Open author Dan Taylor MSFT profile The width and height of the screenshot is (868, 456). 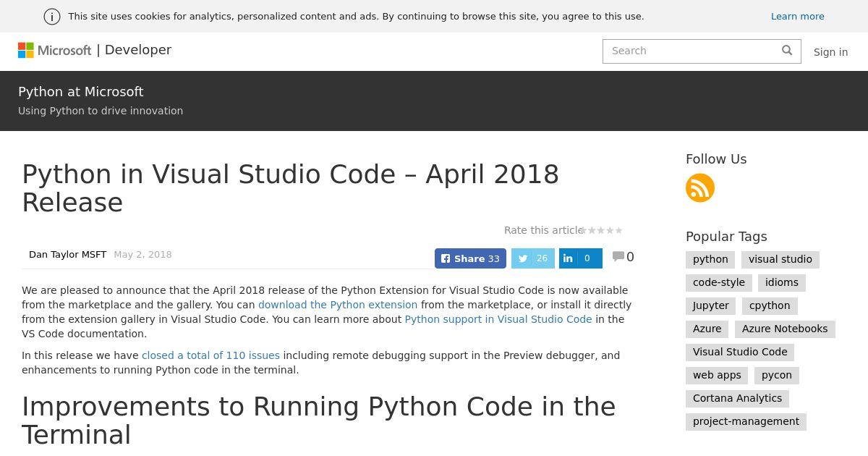[x=67, y=255]
